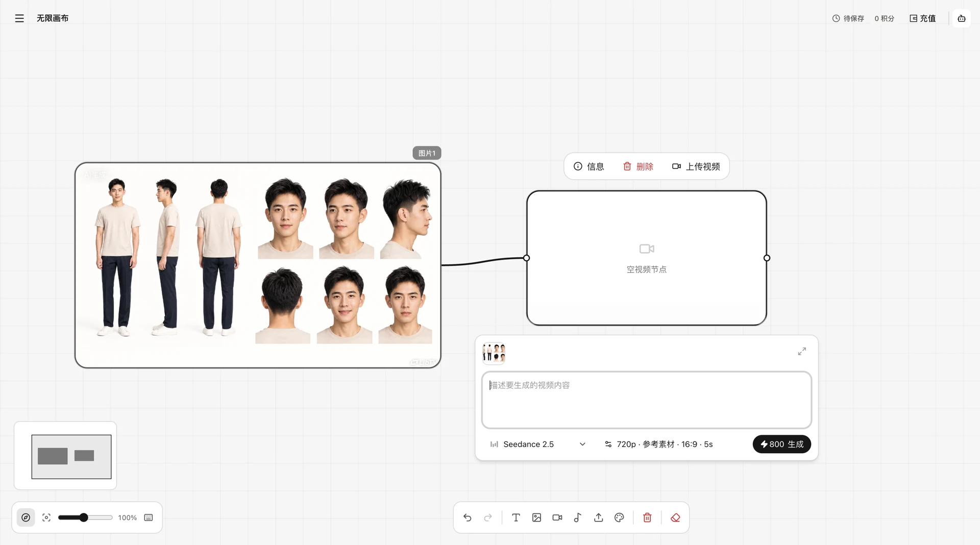Click the 100% zoom value
Screen dimensions: 980x545
tap(128, 517)
